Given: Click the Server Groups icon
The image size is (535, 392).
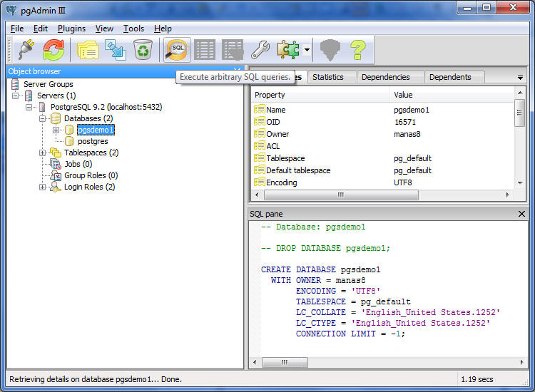Looking at the screenshot, I should coord(15,84).
